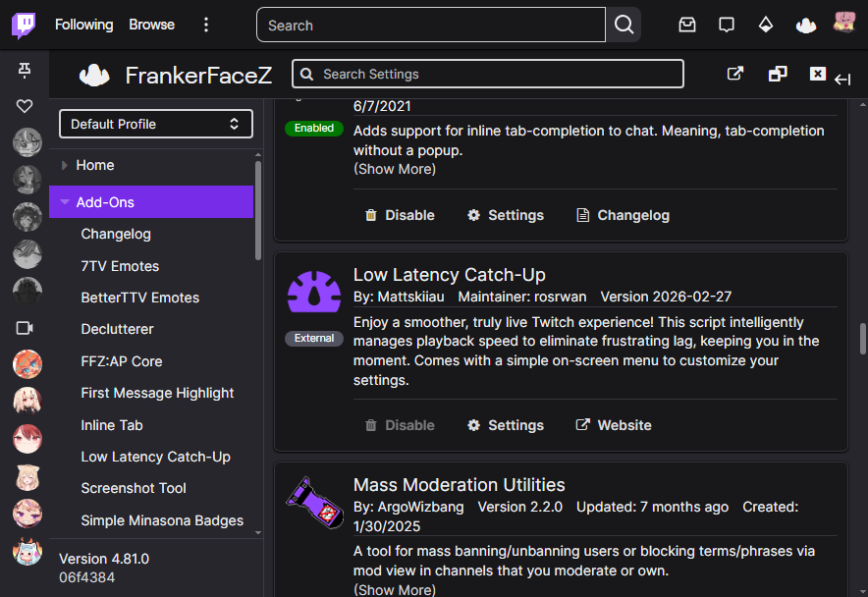Focus the Twitch Search field
Image resolution: width=868 pixels, height=597 pixels.
tap(431, 25)
